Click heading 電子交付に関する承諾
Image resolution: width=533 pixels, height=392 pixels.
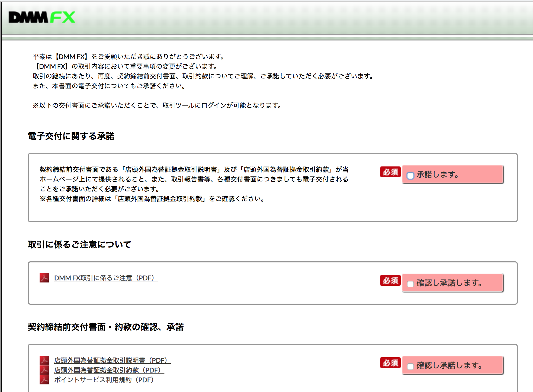tap(71, 136)
